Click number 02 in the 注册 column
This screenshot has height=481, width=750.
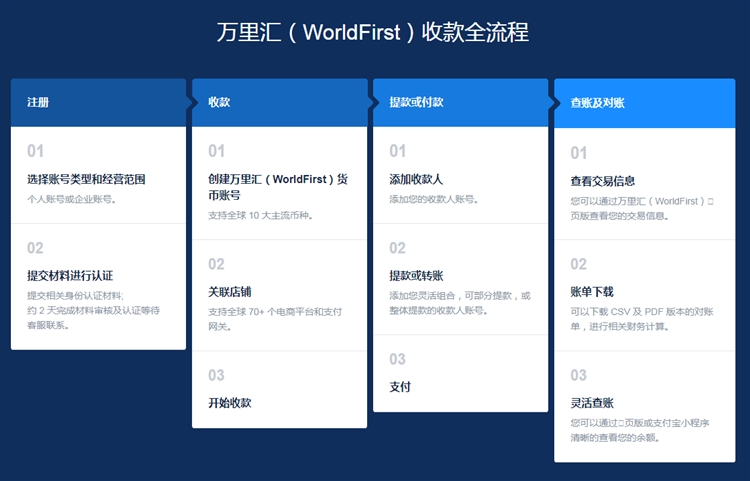pyautogui.click(x=35, y=248)
